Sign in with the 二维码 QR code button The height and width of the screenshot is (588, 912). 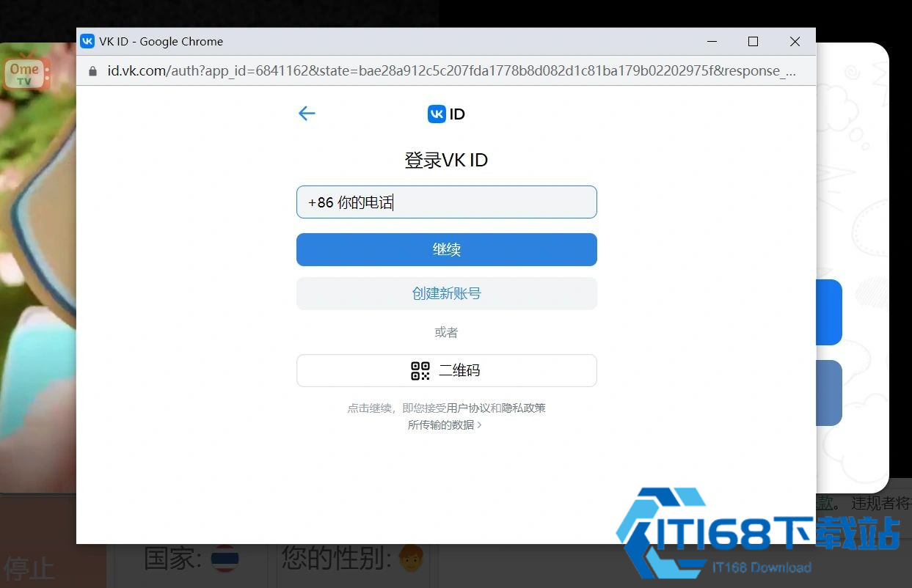[x=446, y=370]
